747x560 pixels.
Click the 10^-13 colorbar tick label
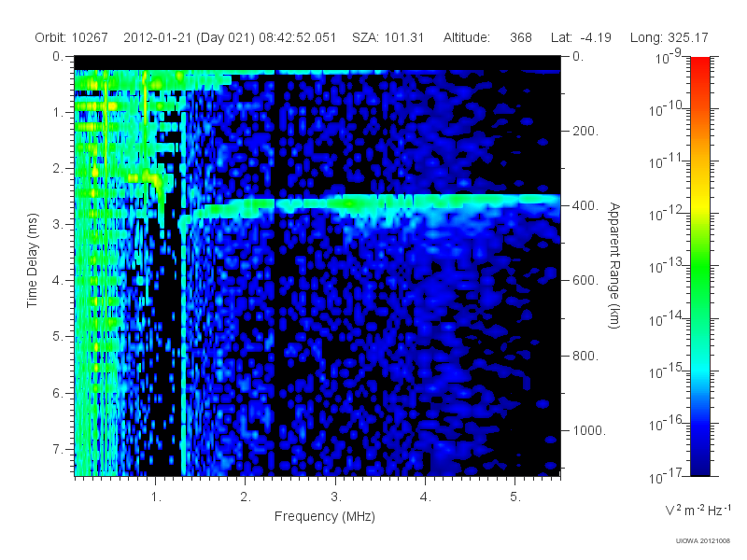[x=668, y=266]
